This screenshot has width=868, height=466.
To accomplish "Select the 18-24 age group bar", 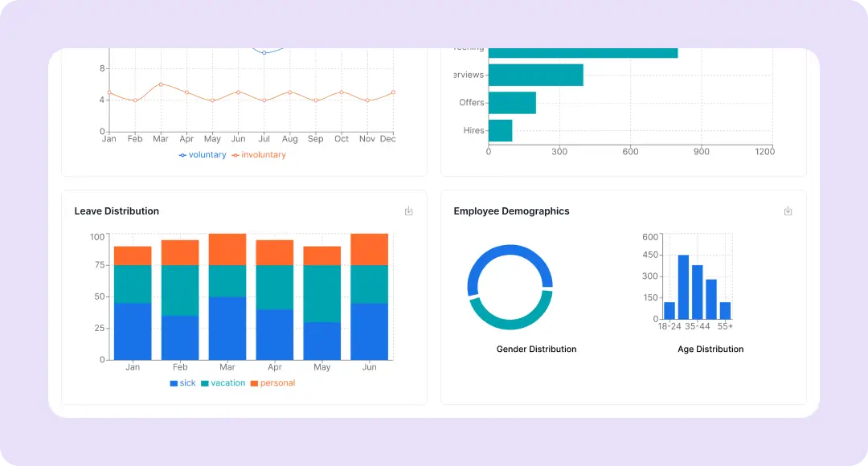I will coord(669,310).
